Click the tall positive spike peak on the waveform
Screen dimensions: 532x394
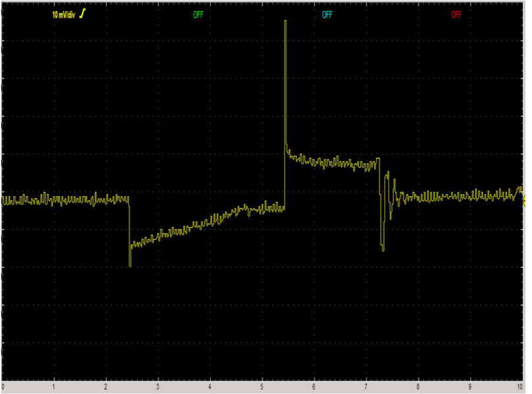(285, 22)
